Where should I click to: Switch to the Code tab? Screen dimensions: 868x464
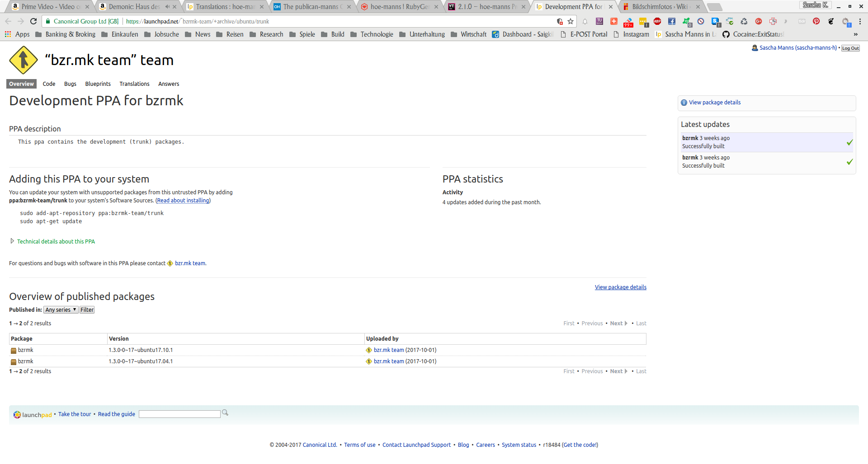49,84
